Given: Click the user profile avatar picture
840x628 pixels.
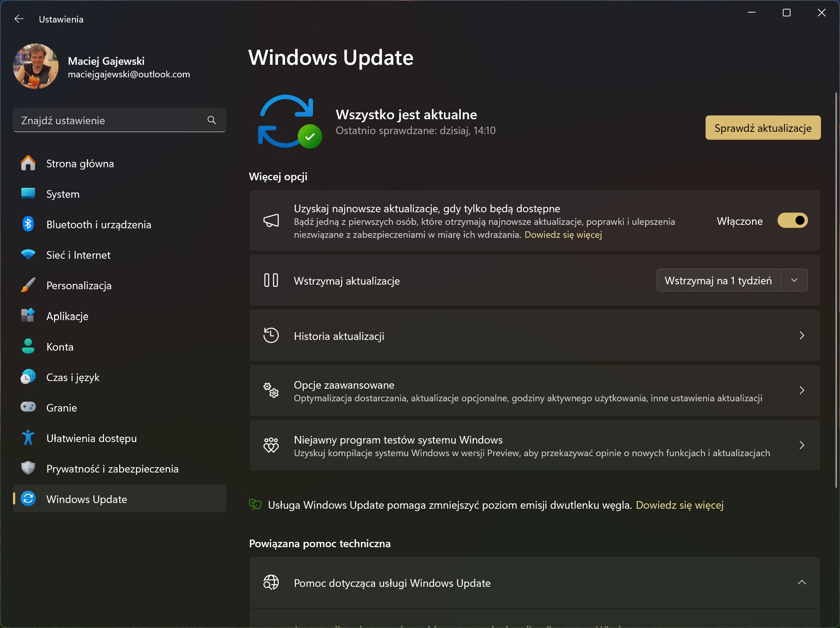Looking at the screenshot, I should 36,66.
